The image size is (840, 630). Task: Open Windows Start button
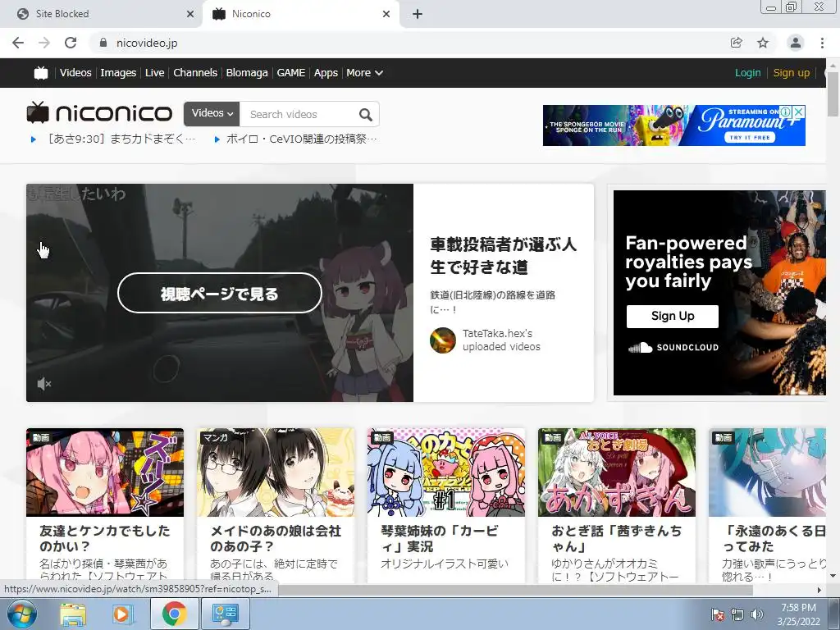pos(21,614)
